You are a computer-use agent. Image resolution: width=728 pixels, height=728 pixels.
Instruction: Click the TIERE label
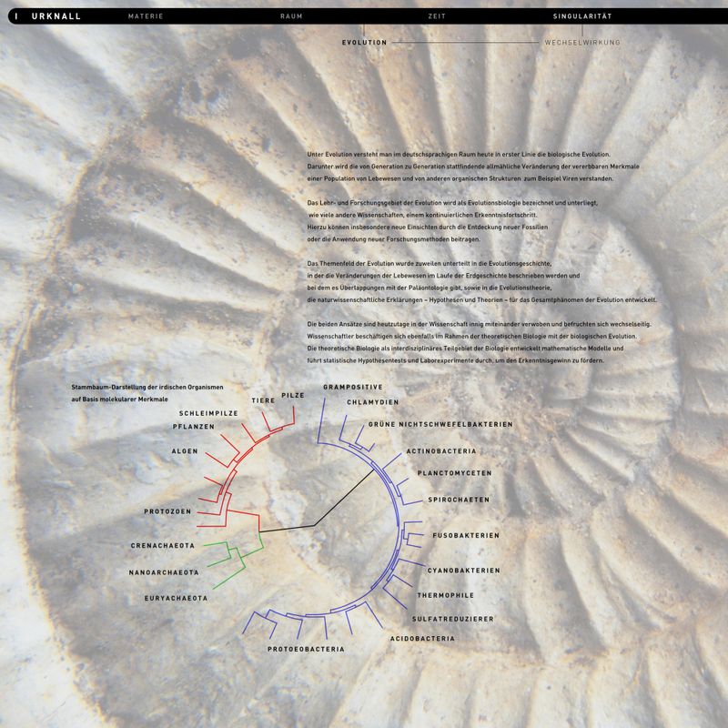point(263,400)
